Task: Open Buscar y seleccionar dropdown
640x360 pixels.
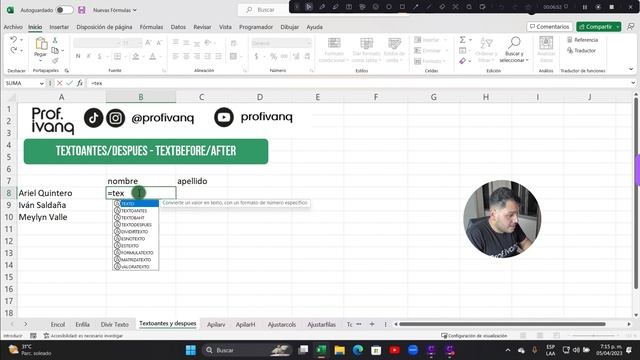Action: click(x=514, y=50)
